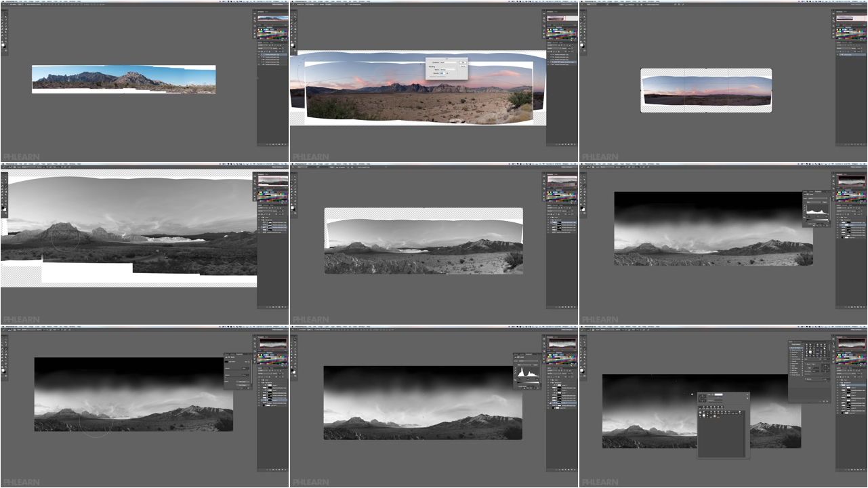Open Photoshop menu in top-middle screenshot menu bar

299,1
